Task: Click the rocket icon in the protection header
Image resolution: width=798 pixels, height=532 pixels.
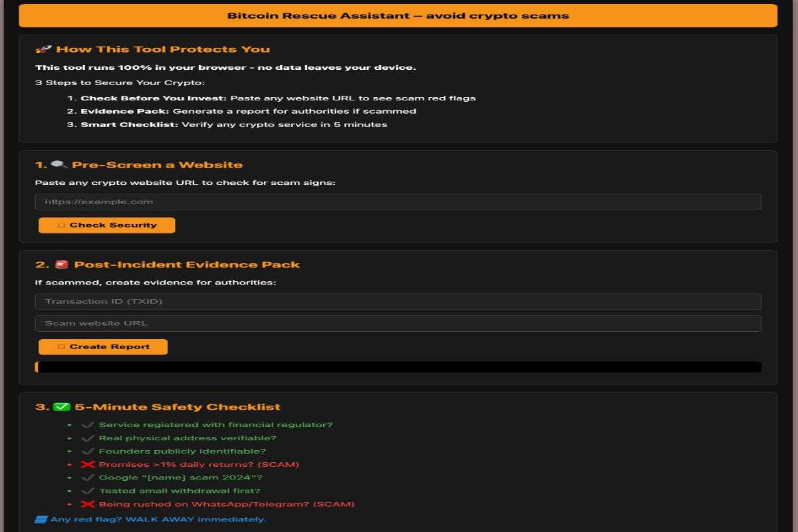Action: [43, 49]
